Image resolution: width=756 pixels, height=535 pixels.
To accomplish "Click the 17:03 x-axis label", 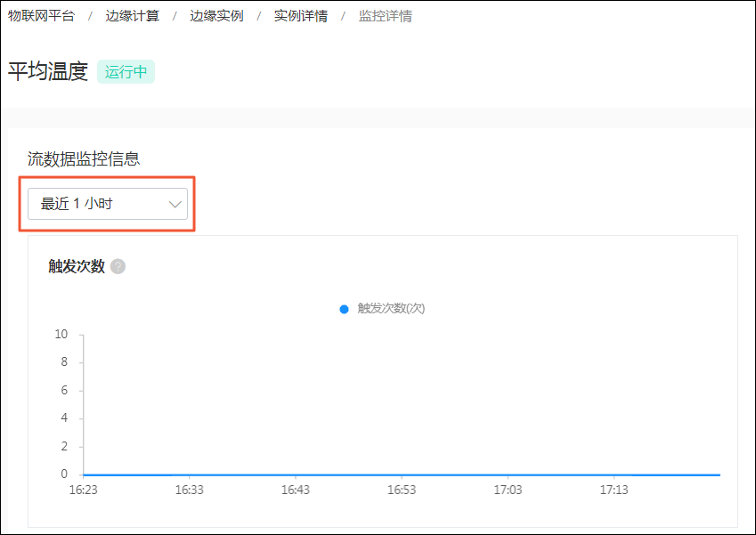I will [508, 490].
